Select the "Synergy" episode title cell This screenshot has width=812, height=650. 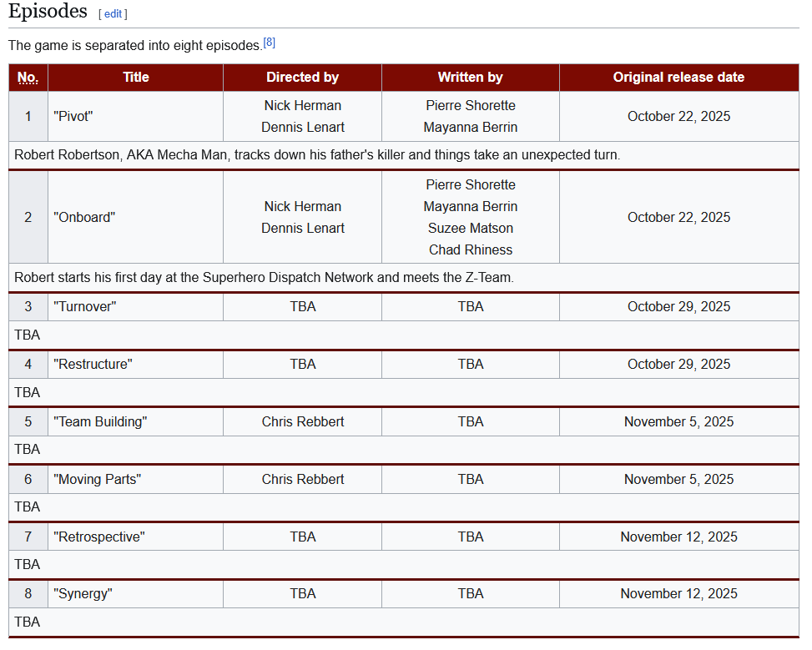(x=136, y=593)
